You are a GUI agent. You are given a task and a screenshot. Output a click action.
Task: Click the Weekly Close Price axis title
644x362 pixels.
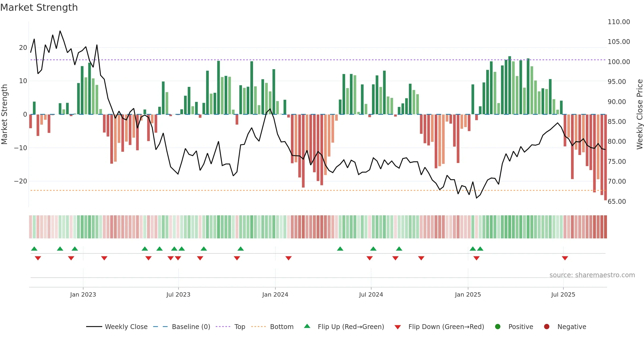(x=640, y=114)
